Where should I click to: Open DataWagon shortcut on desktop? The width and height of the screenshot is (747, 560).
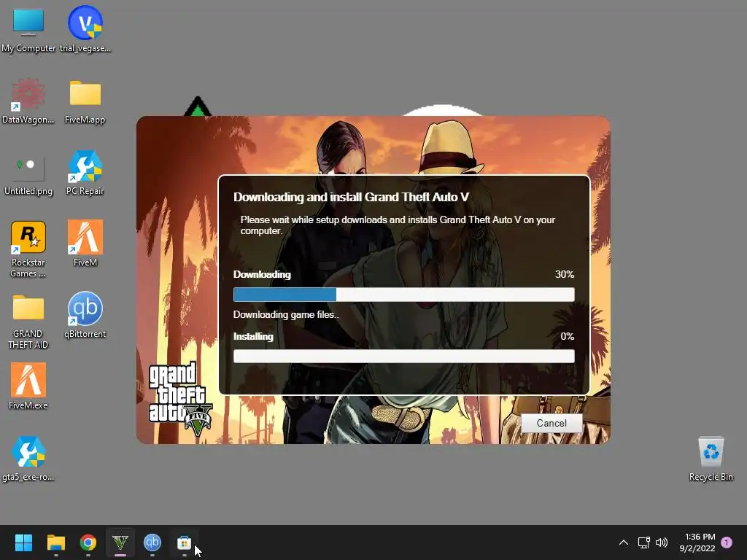tap(28, 101)
